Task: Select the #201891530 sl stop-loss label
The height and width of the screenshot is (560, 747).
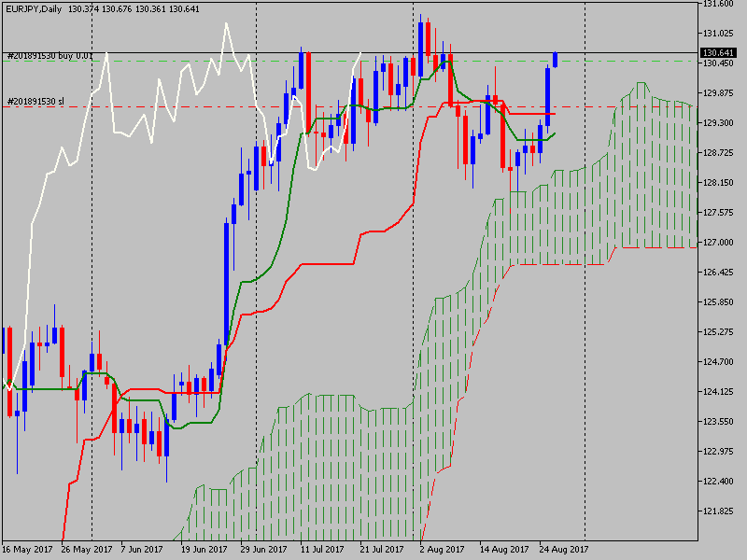Action: pyautogui.click(x=35, y=102)
